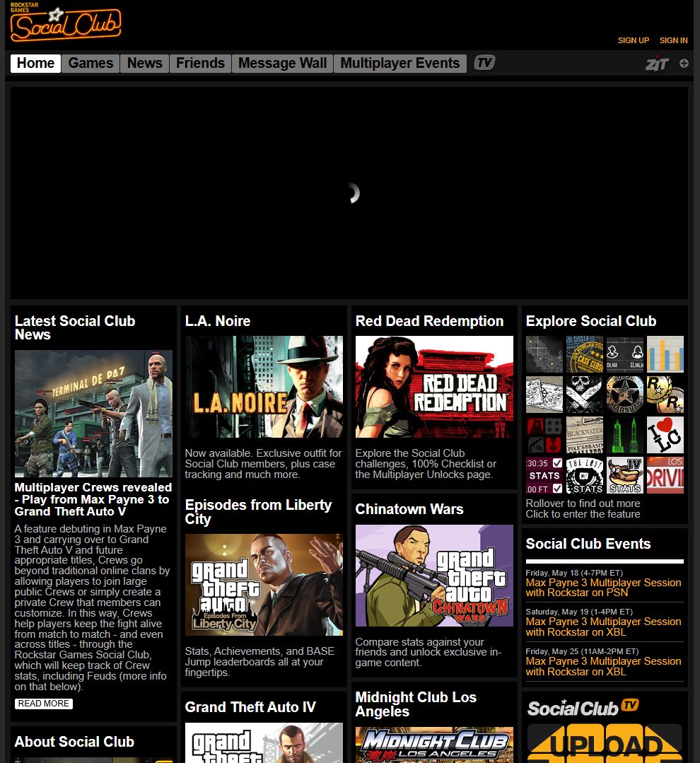
Task: Switch to the Multiplayer Events tab
Action: (x=400, y=63)
